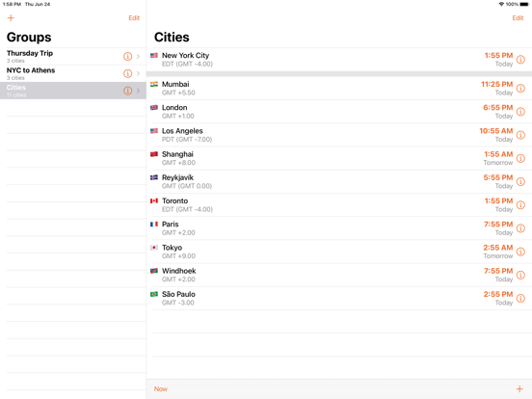Tap the Iceland flag beside Reykjavik
Image resolution: width=532 pixels, height=399 pixels.
154,177
